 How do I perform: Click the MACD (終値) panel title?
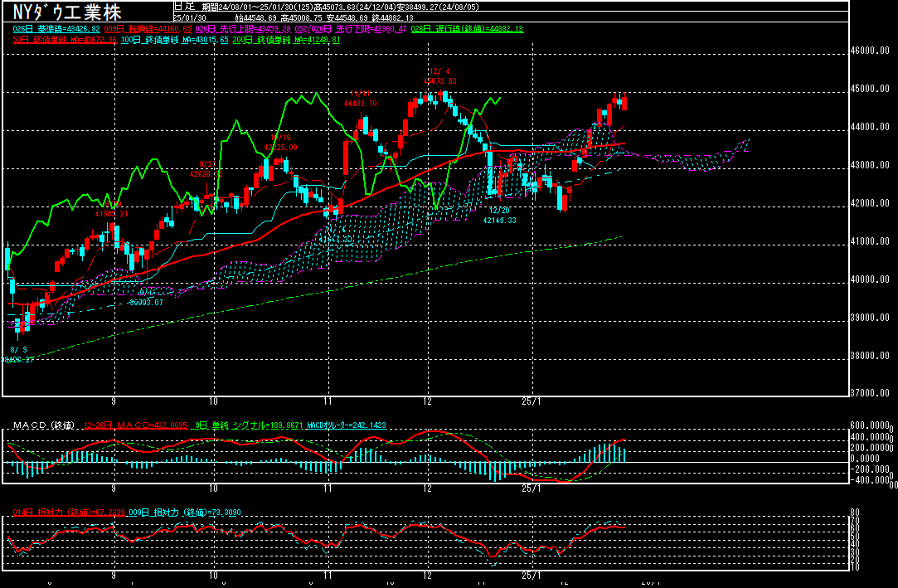point(44,425)
